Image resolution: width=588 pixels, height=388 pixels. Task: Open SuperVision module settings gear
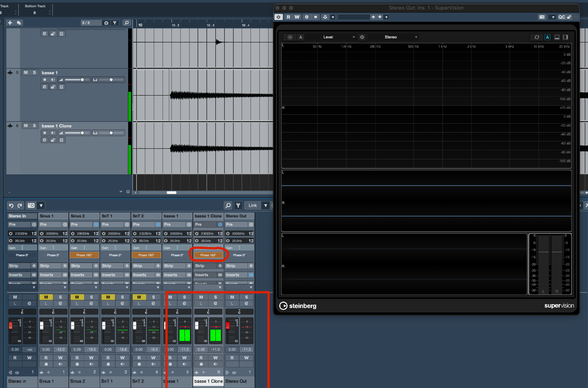click(362, 37)
